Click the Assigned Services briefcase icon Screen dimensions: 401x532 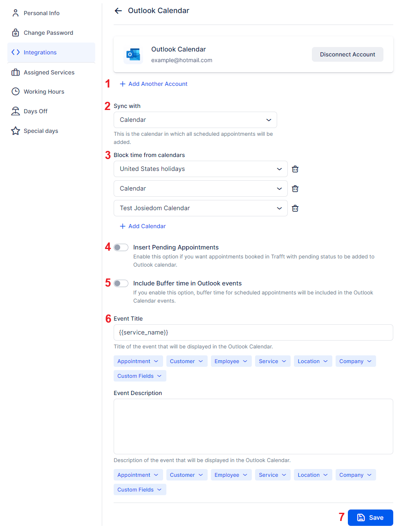(15, 72)
